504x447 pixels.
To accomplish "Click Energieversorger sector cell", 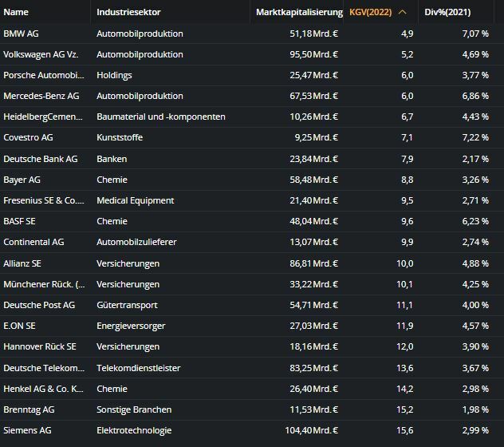I will 131,326.
